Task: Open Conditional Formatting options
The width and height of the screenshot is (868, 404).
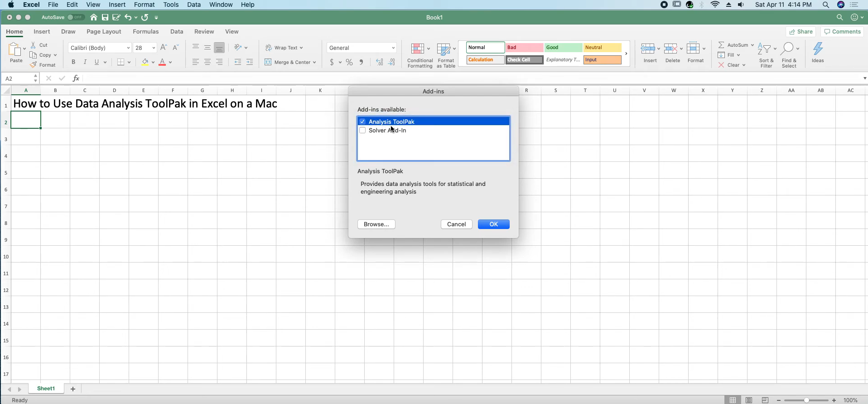Action: tap(420, 55)
